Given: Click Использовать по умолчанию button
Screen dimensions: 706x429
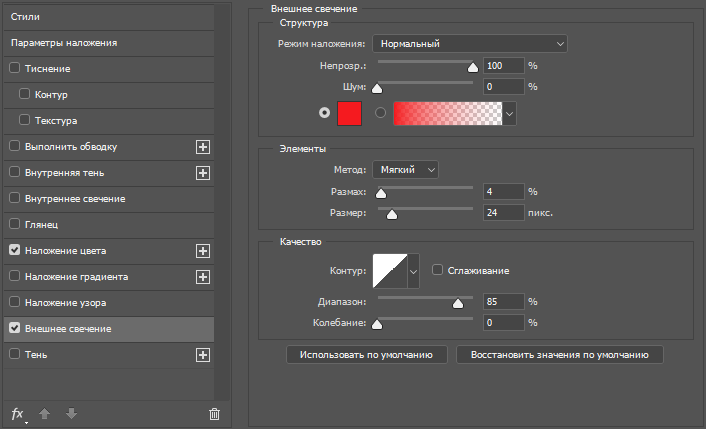Looking at the screenshot, I should pyautogui.click(x=367, y=355).
